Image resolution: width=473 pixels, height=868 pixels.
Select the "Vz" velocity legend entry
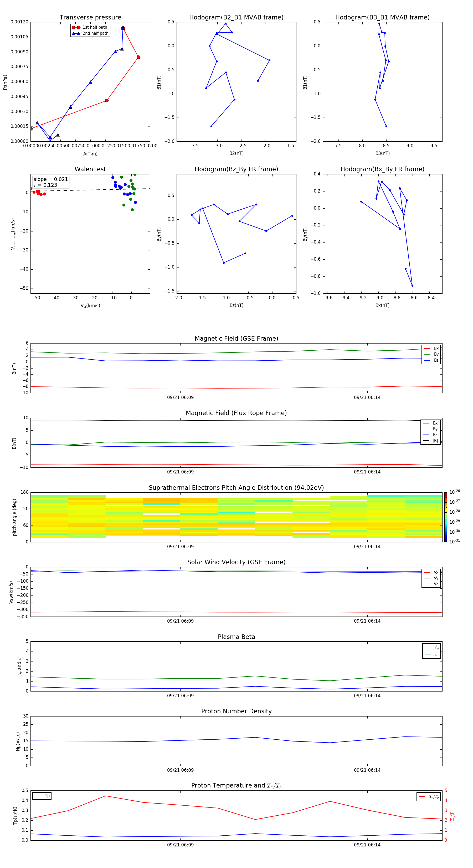pyautogui.click(x=431, y=584)
